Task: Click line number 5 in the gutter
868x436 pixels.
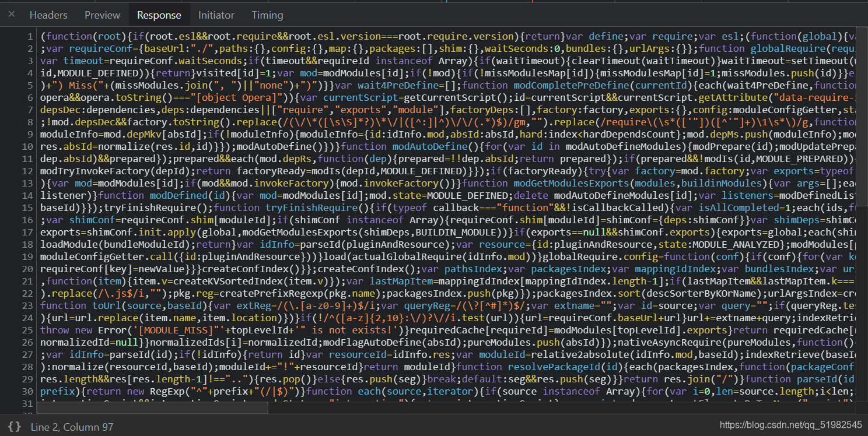Action: coord(29,85)
